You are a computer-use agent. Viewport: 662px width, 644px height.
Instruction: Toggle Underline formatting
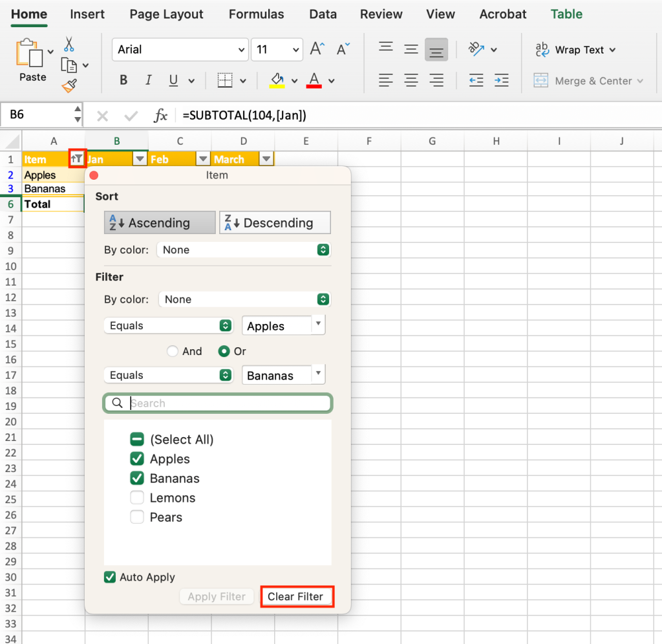[x=173, y=80]
